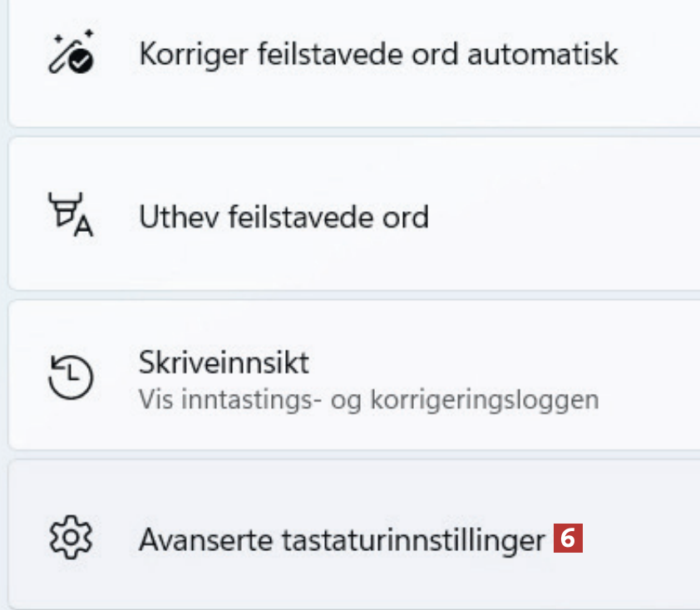Click the autocorrect wand-and-checkmark icon

(70, 54)
